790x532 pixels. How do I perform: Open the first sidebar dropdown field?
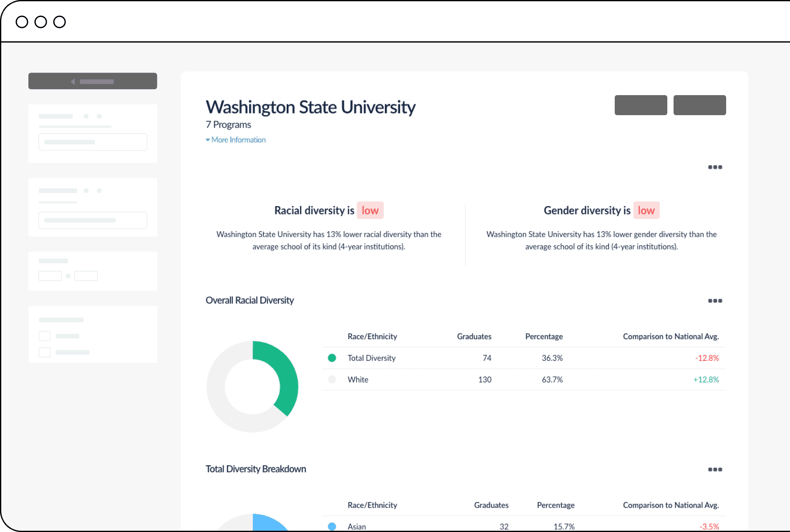(93, 142)
